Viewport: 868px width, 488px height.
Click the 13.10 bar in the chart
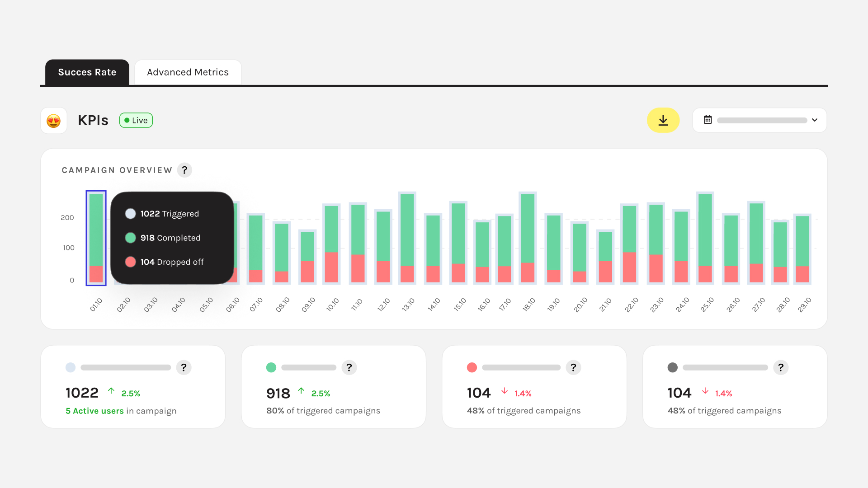[x=407, y=238]
